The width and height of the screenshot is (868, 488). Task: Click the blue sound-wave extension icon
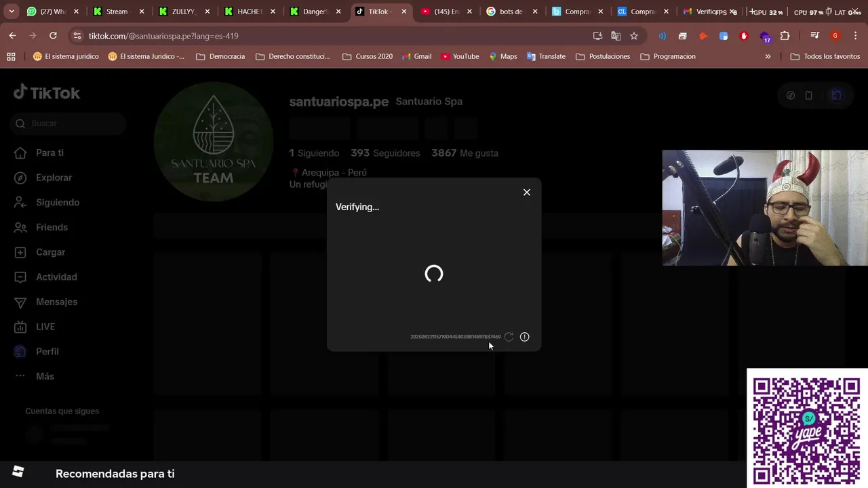click(662, 36)
